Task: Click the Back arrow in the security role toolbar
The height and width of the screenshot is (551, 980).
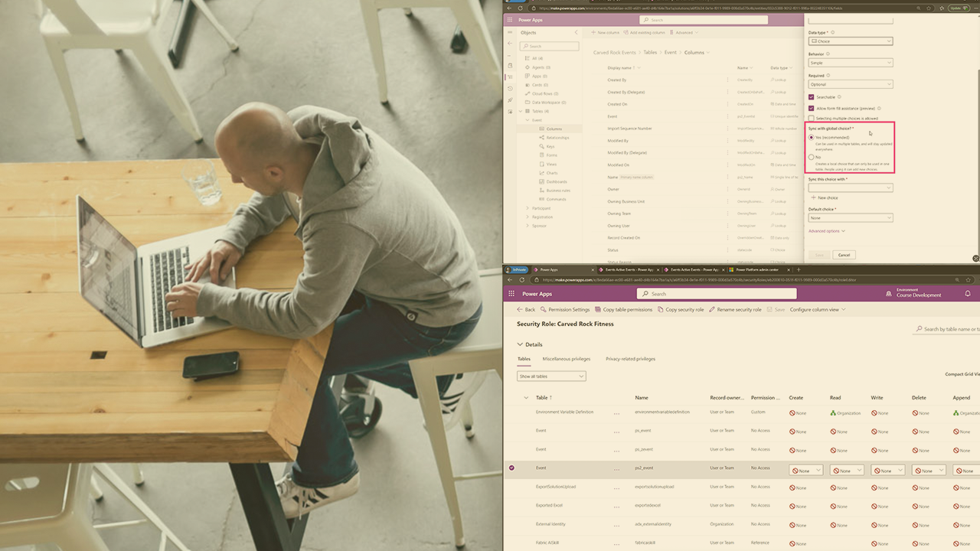Action: click(x=526, y=310)
